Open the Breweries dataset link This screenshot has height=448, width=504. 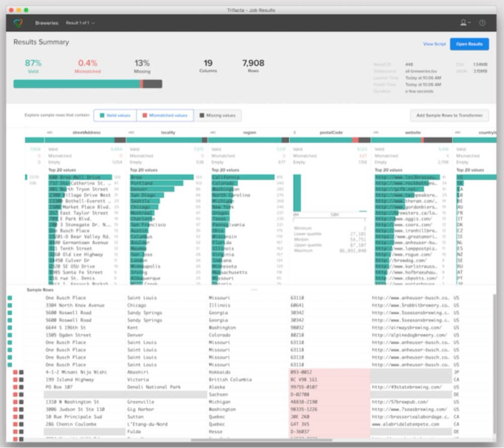(x=46, y=23)
